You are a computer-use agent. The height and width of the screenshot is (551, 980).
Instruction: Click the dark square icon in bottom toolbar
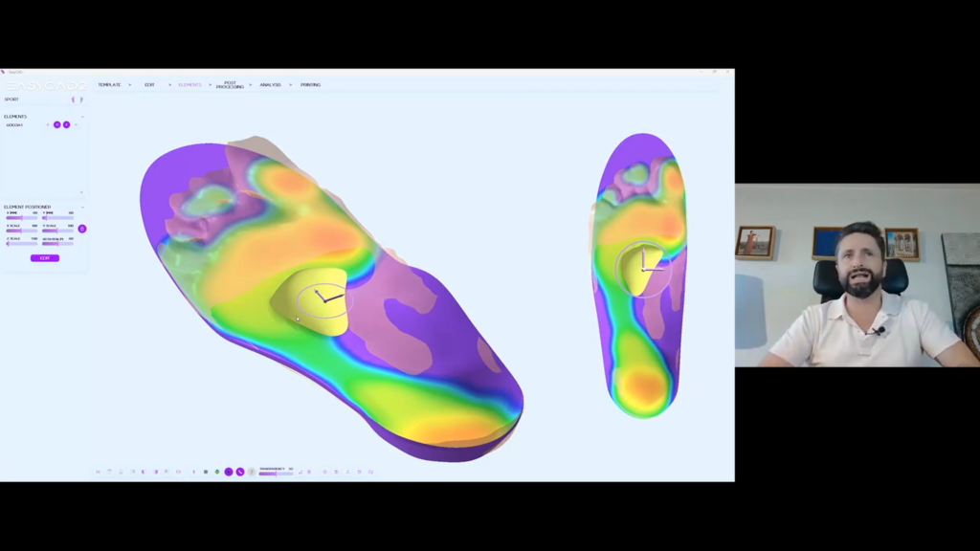(x=206, y=471)
